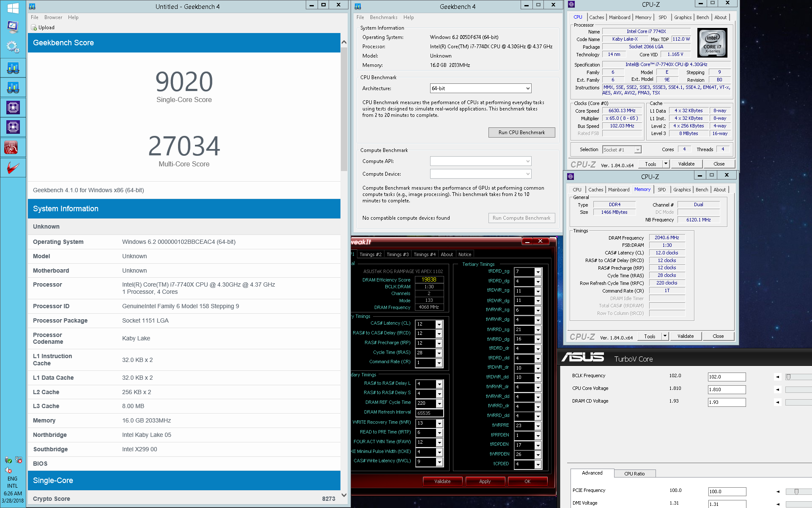812x508 pixels.
Task: Click the BCLK Frequency 102.0 input field
Action: 727,377
